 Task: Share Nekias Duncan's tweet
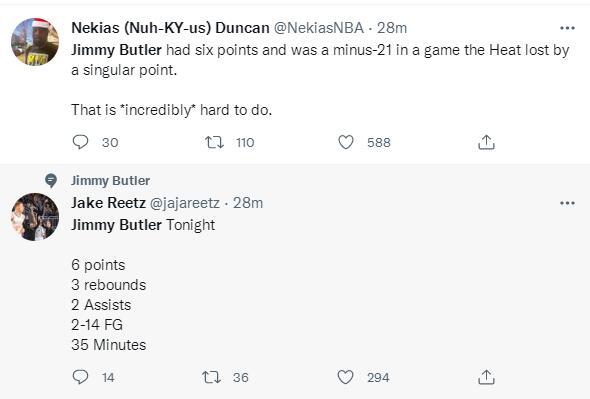486,142
